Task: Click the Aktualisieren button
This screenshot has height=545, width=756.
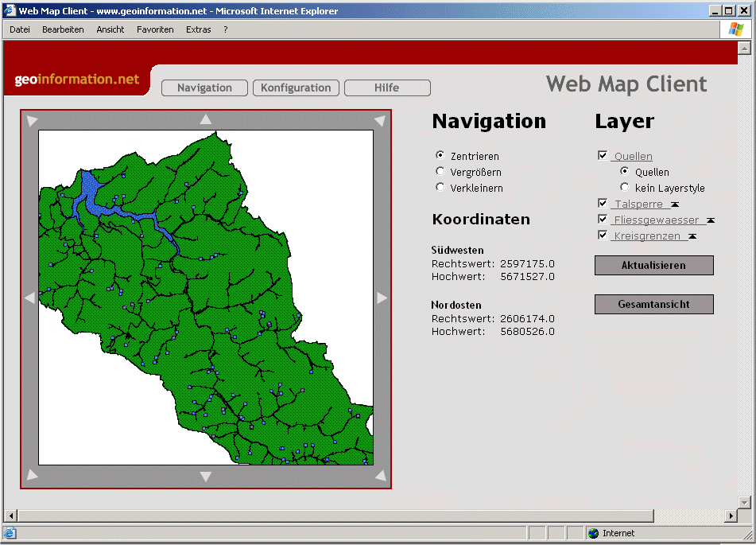Action: point(653,266)
